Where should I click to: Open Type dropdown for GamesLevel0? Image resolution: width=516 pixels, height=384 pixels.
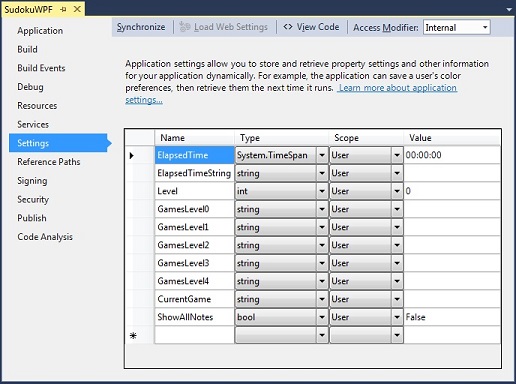pos(322,209)
